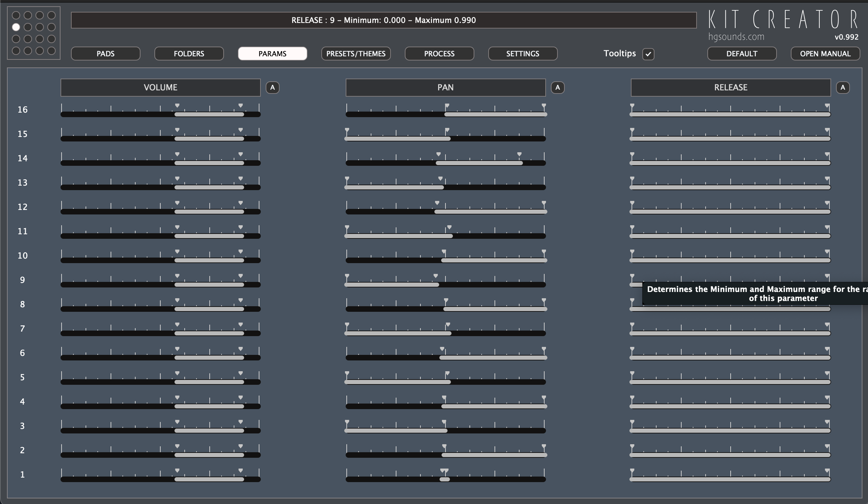Select the PARAMS tab
The width and height of the screenshot is (868, 504).
[272, 54]
